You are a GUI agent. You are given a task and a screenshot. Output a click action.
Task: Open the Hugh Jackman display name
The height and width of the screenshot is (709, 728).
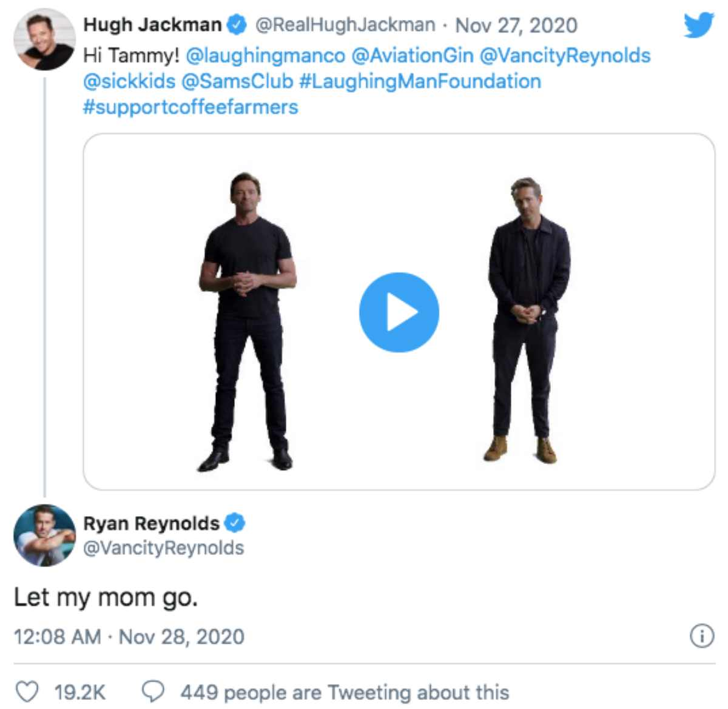[152, 25]
